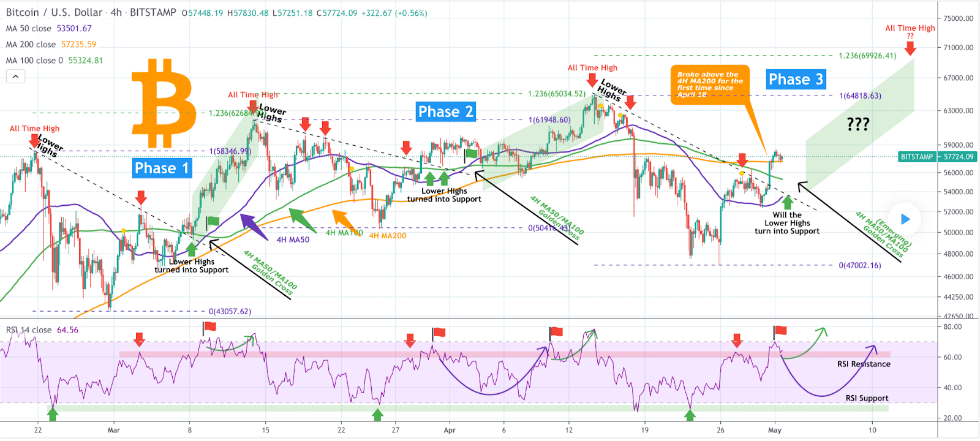Click the 'Mar' date on the time axis
980x441 pixels.
coord(114,430)
